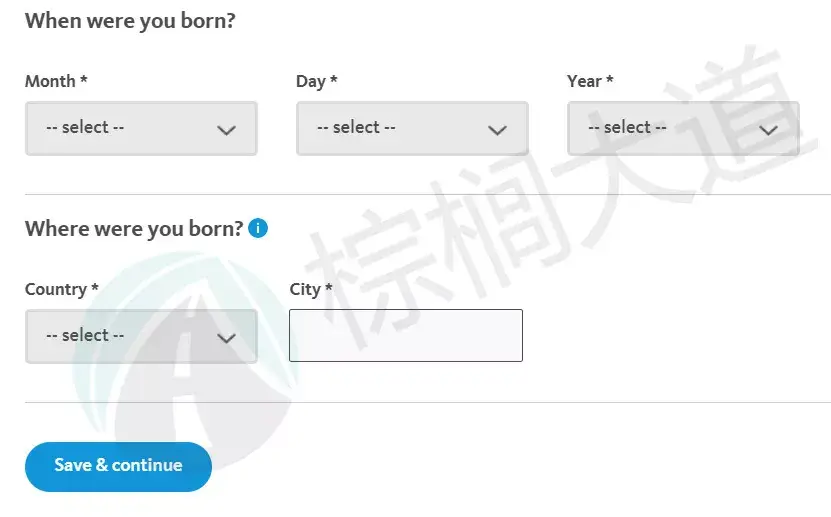Screen dimensions: 831x517
Task: Expand the Country select box
Action: tap(140, 336)
